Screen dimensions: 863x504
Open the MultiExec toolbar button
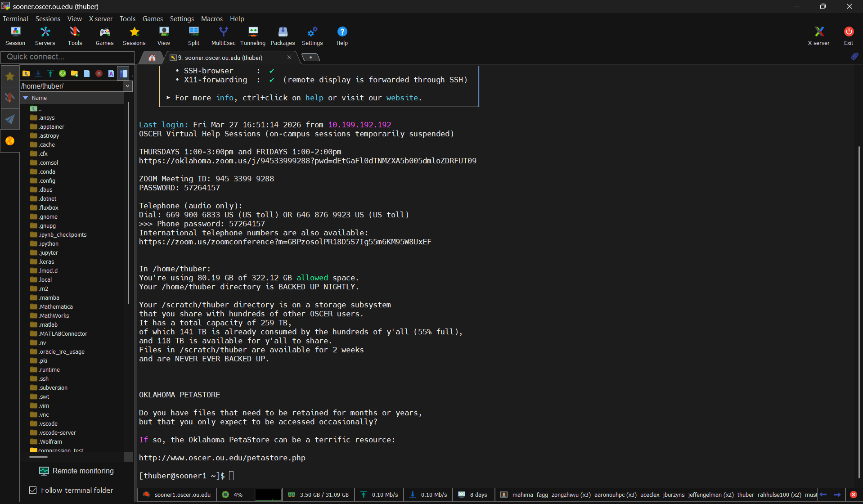[x=223, y=36]
